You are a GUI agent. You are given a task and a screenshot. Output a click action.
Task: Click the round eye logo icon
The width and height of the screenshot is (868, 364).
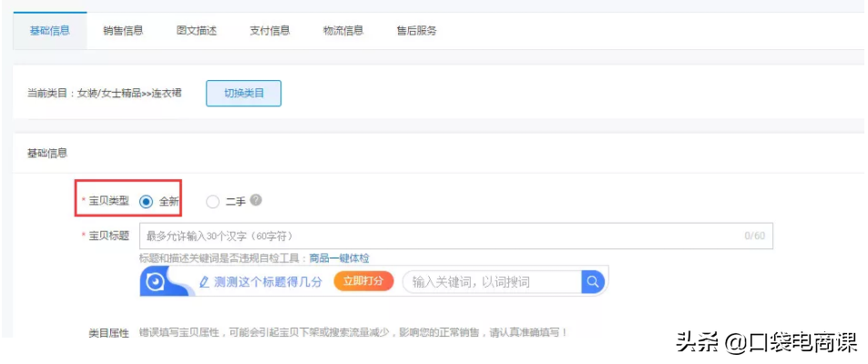point(155,282)
